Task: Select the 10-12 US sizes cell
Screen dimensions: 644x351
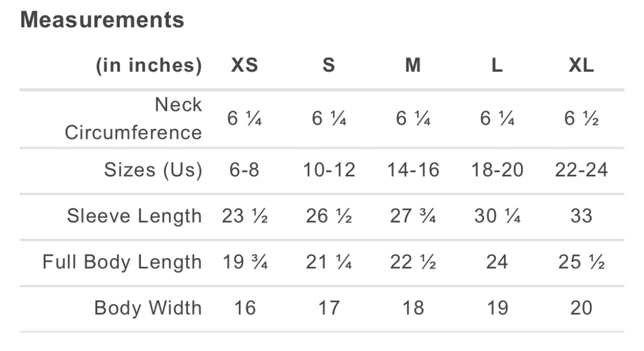Action: (329, 170)
